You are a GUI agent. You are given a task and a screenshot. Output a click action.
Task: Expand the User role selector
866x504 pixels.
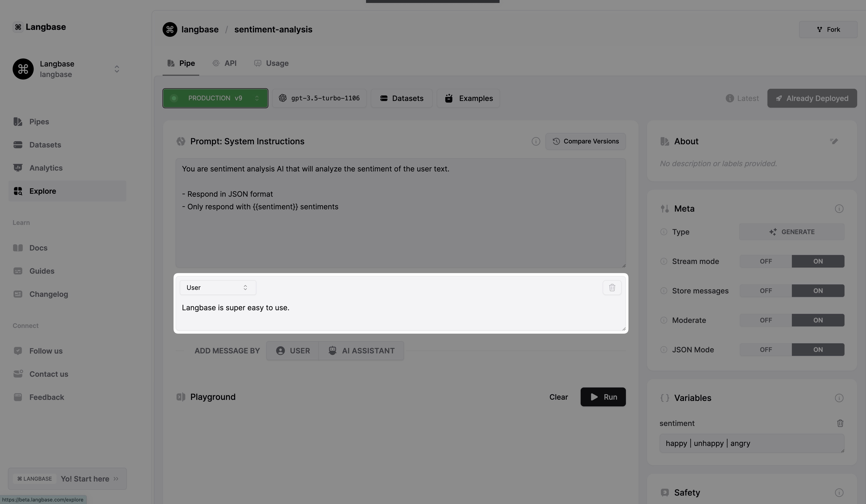218,288
